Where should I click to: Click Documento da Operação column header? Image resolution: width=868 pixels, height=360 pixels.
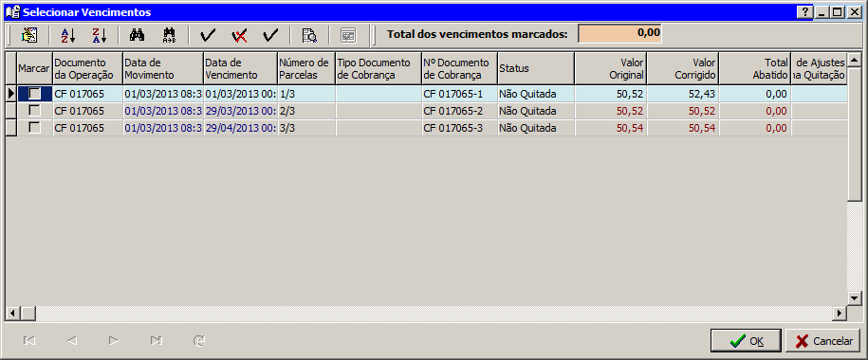pos(87,68)
